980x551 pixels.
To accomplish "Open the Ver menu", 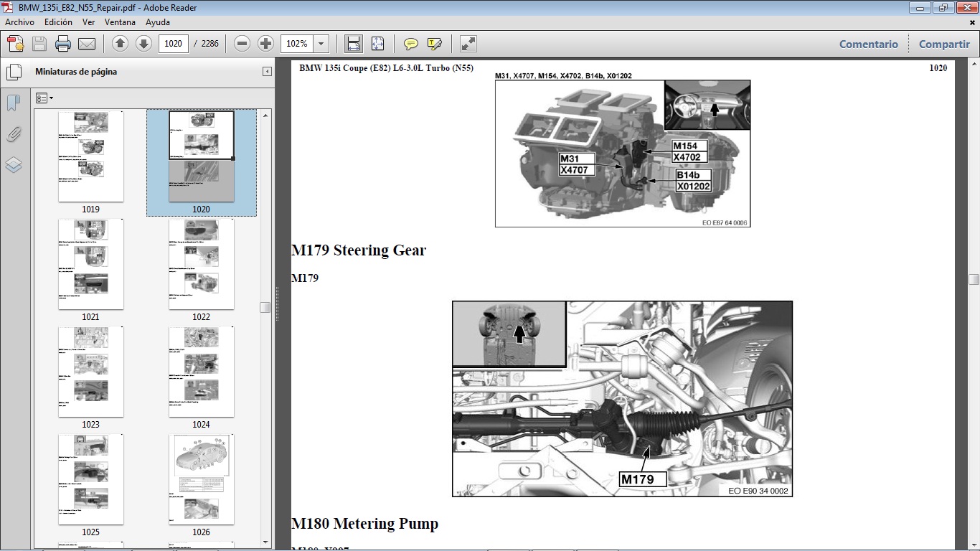I will [88, 22].
